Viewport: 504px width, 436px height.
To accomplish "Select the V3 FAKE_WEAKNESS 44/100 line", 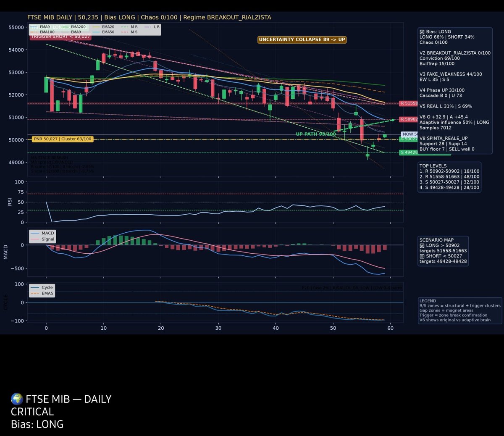I will (451, 74).
